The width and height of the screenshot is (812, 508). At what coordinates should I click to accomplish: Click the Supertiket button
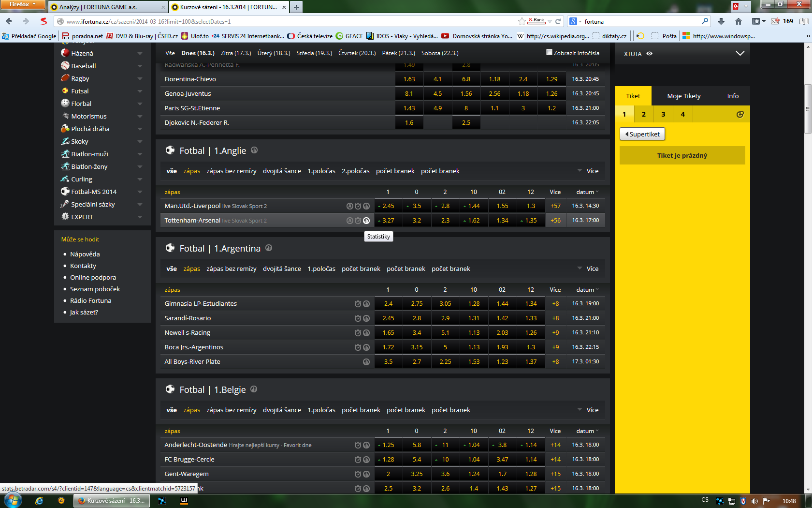tap(642, 134)
